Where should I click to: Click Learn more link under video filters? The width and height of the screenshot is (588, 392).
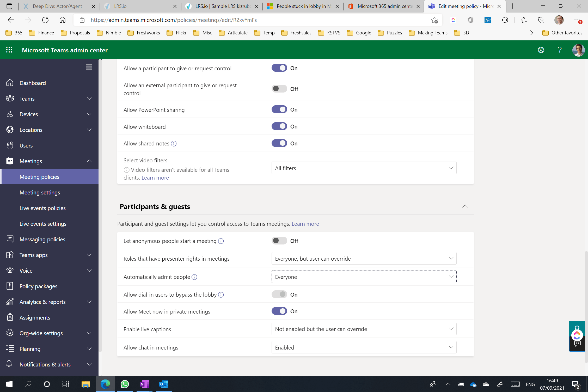(x=155, y=178)
